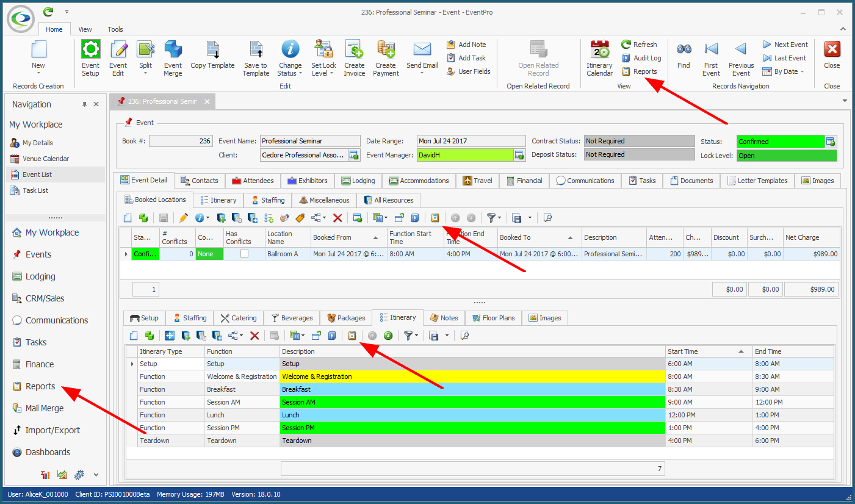Image resolution: width=855 pixels, height=504 pixels.
Task: Click reports clipboard icon in Itinerary toolbar
Action: (352, 336)
